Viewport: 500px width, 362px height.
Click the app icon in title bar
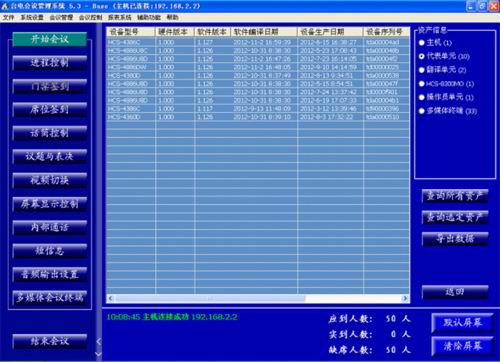(x=5, y=6)
